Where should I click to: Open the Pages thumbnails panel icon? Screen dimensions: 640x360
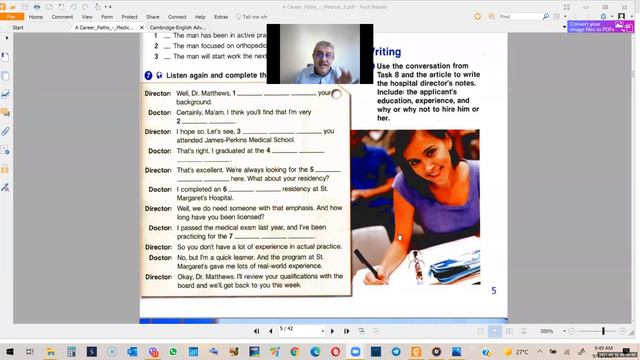[x=5, y=76]
